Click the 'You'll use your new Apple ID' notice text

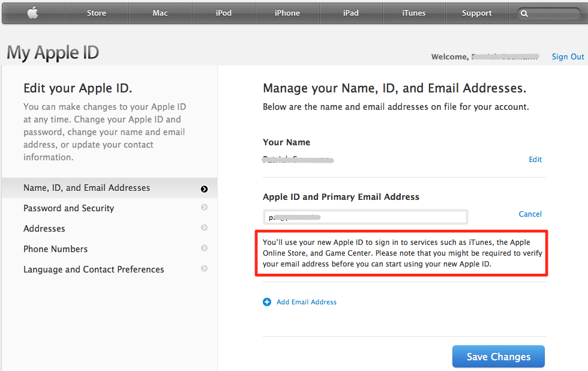pyautogui.click(x=403, y=253)
